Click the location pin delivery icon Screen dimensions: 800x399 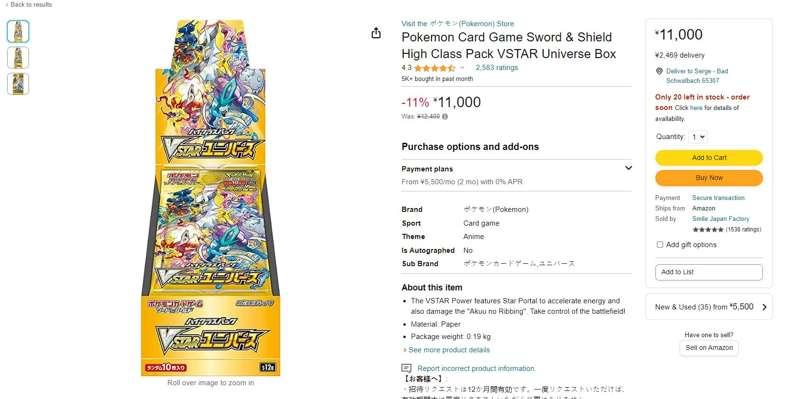(659, 71)
